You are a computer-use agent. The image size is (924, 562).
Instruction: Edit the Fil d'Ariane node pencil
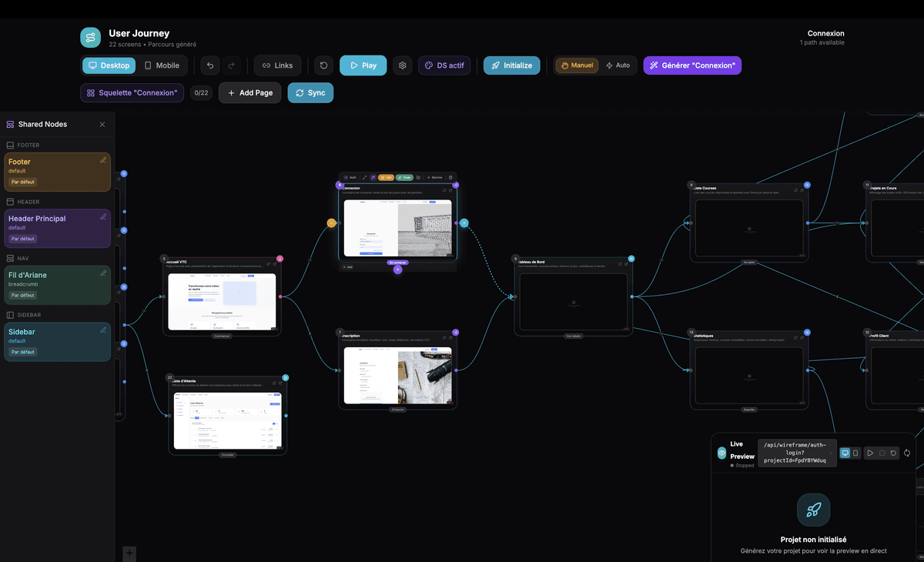click(103, 273)
